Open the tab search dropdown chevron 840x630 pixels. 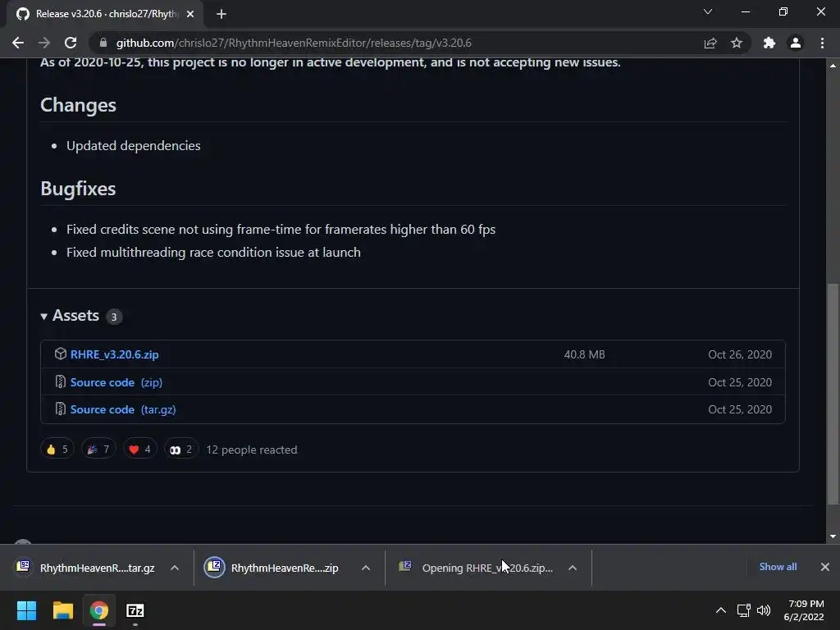[x=708, y=11]
